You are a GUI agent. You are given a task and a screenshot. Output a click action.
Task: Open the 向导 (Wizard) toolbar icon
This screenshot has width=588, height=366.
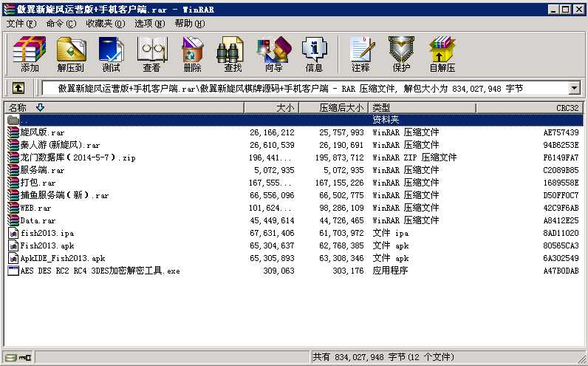pos(274,54)
